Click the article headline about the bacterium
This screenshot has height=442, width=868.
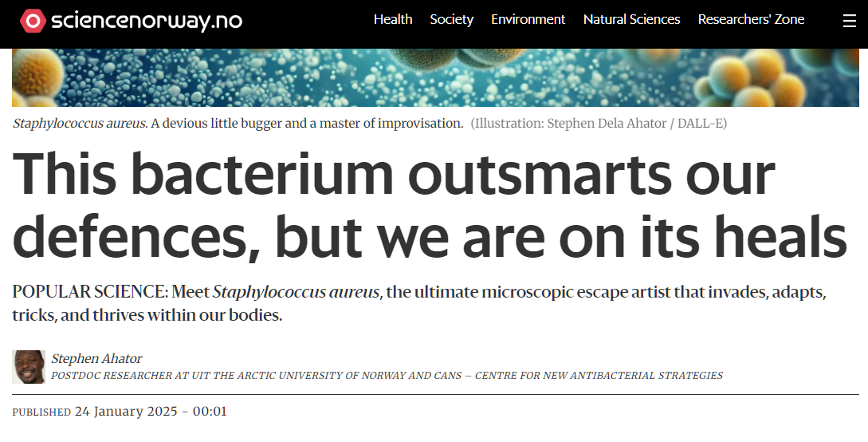(x=430, y=206)
